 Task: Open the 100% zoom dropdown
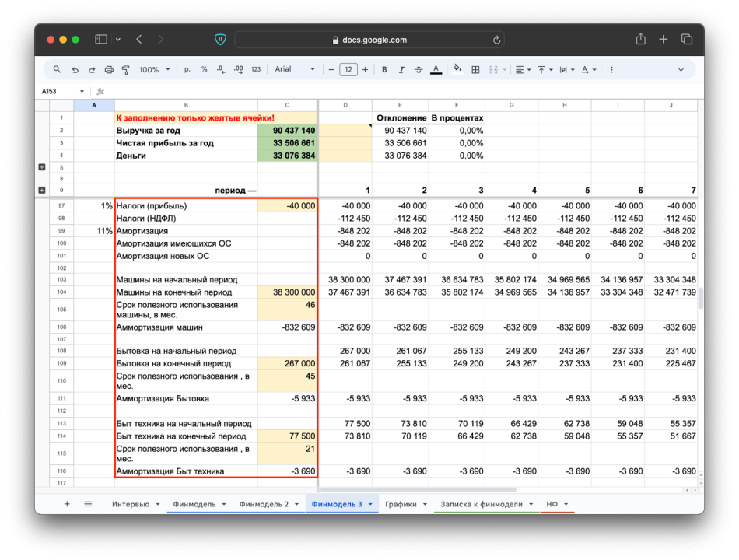coord(155,70)
